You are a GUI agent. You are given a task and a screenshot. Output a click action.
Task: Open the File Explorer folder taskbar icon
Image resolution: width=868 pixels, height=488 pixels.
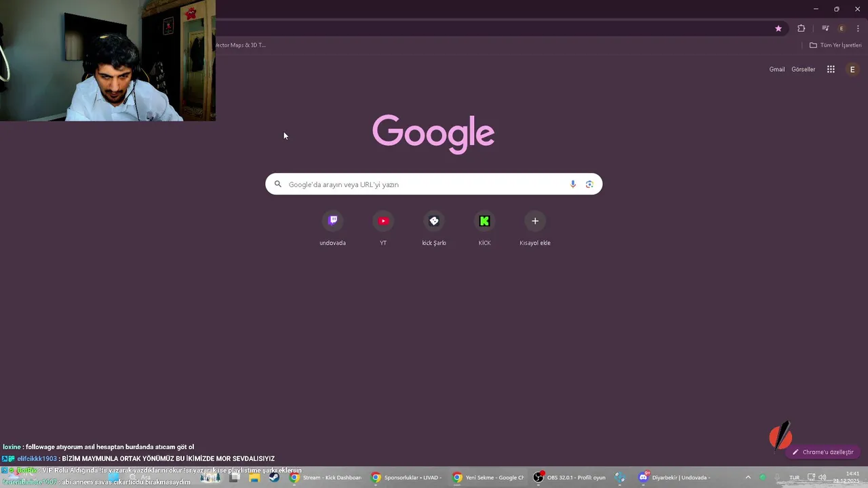254,478
